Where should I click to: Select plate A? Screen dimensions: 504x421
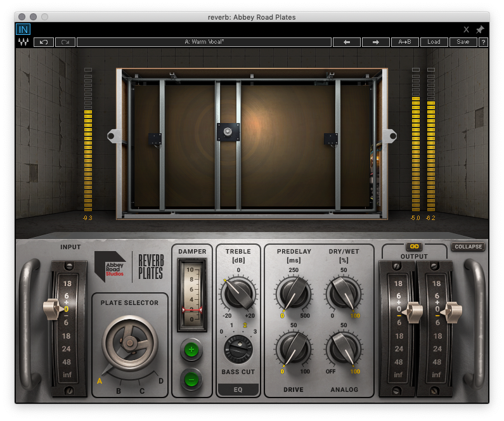100,381
